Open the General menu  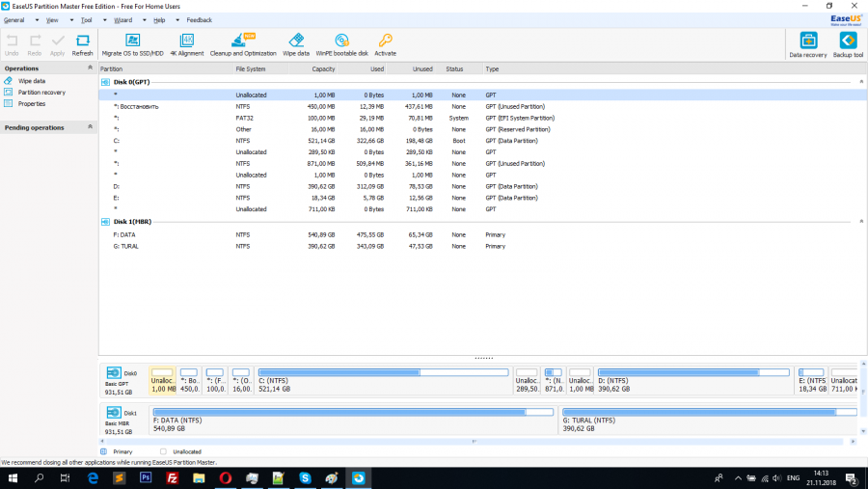[14, 20]
